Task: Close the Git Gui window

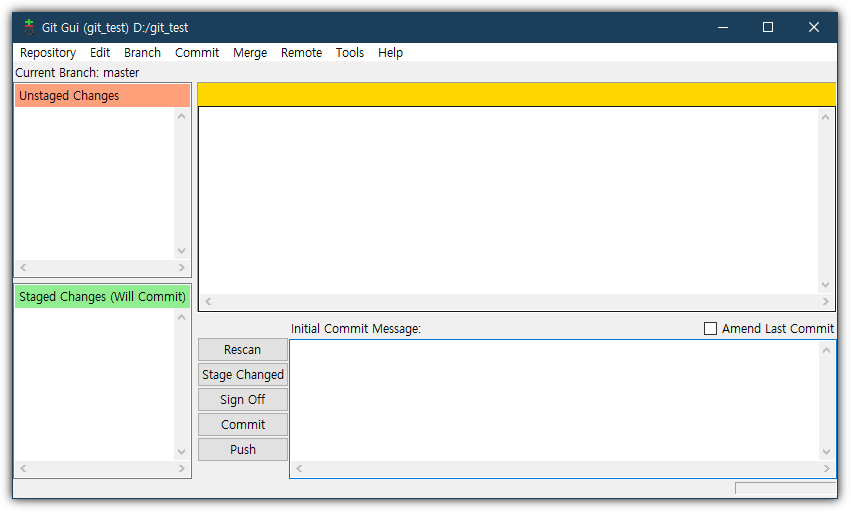Action: (x=813, y=27)
